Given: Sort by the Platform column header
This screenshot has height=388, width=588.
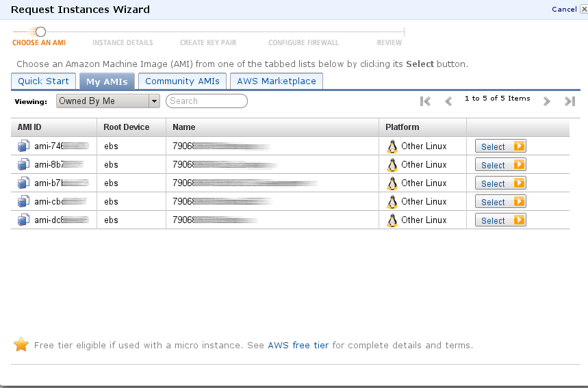Looking at the screenshot, I should point(422,127).
